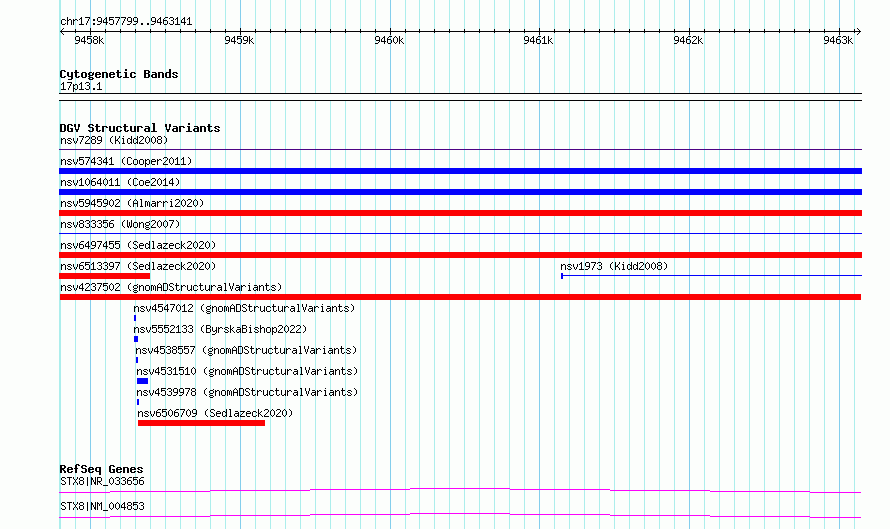
Task: Open the nsv1973 (Kidd2008) label
Action: coord(614,266)
